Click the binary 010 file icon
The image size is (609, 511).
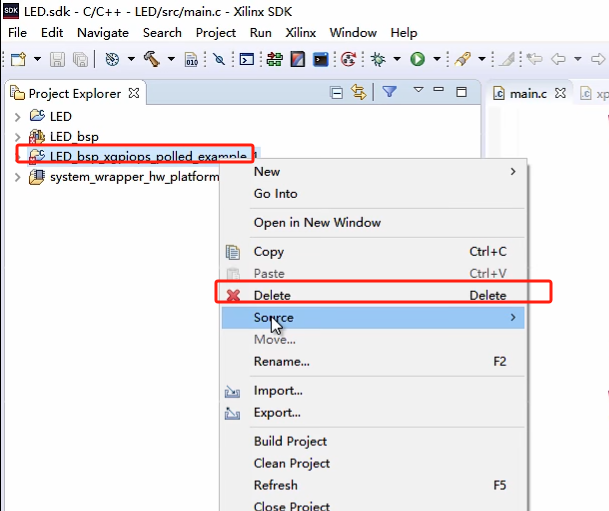point(191,59)
